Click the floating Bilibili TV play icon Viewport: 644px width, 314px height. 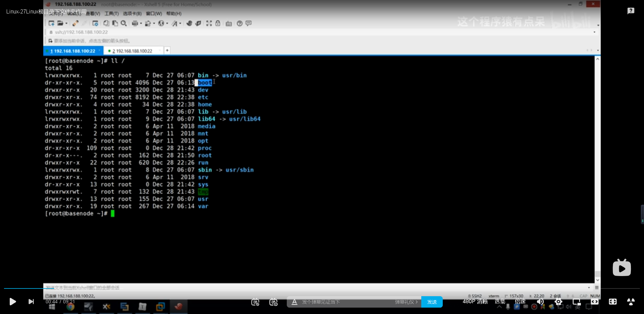click(622, 268)
